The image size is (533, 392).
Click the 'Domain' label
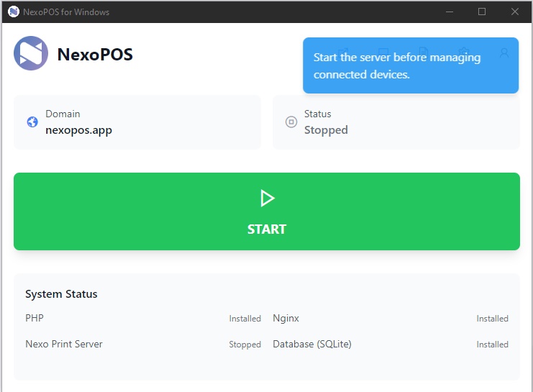[63, 114]
